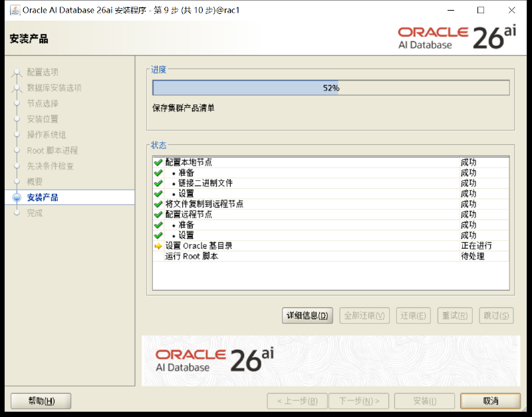This screenshot has width=532, height=417.
Task: Click the checkmark beside 将文件复制到远程节点
Action: coord(158,204)
